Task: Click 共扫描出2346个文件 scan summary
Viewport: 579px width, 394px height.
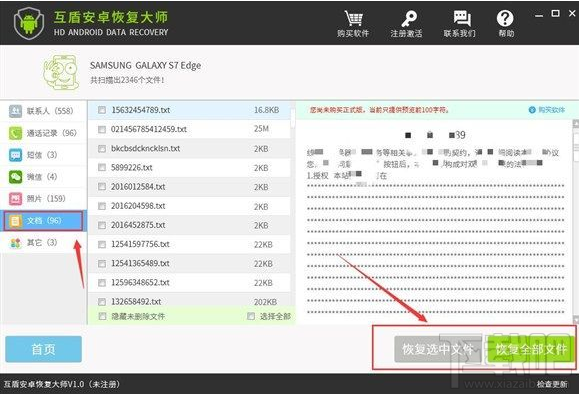Action: pyautogui.click(x=127, y=80)
